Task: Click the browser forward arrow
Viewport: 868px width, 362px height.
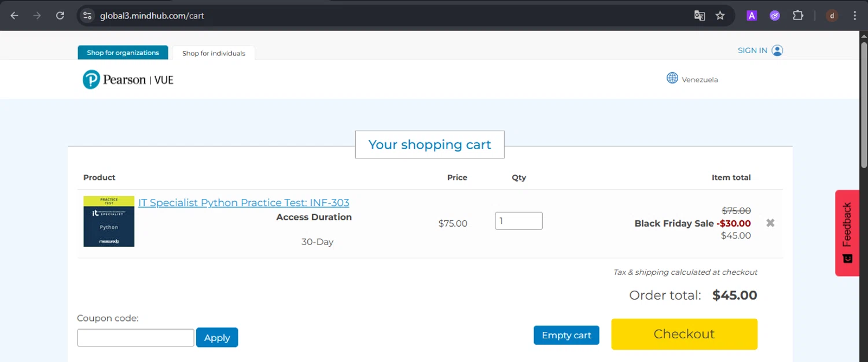Action: [37, 16]
